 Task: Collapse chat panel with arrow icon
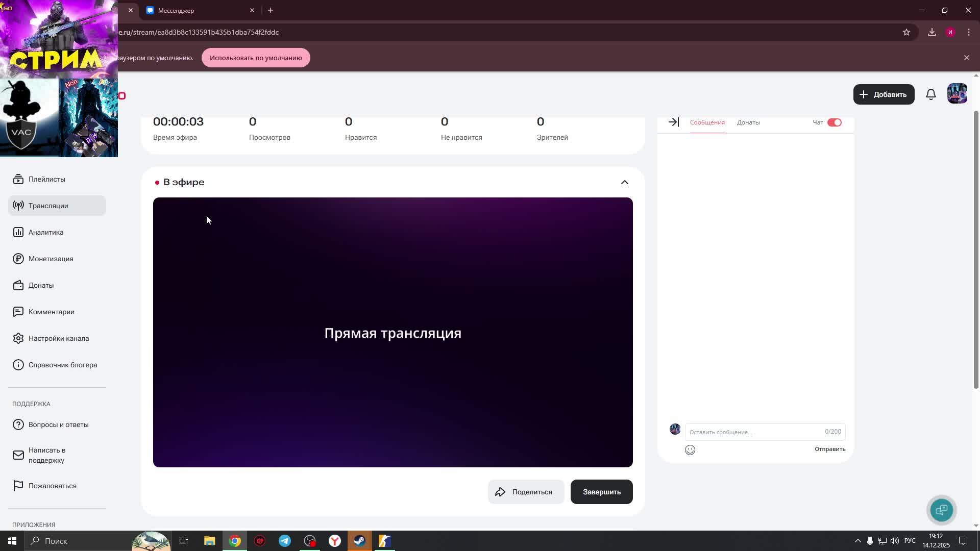(x=673, y=122)
